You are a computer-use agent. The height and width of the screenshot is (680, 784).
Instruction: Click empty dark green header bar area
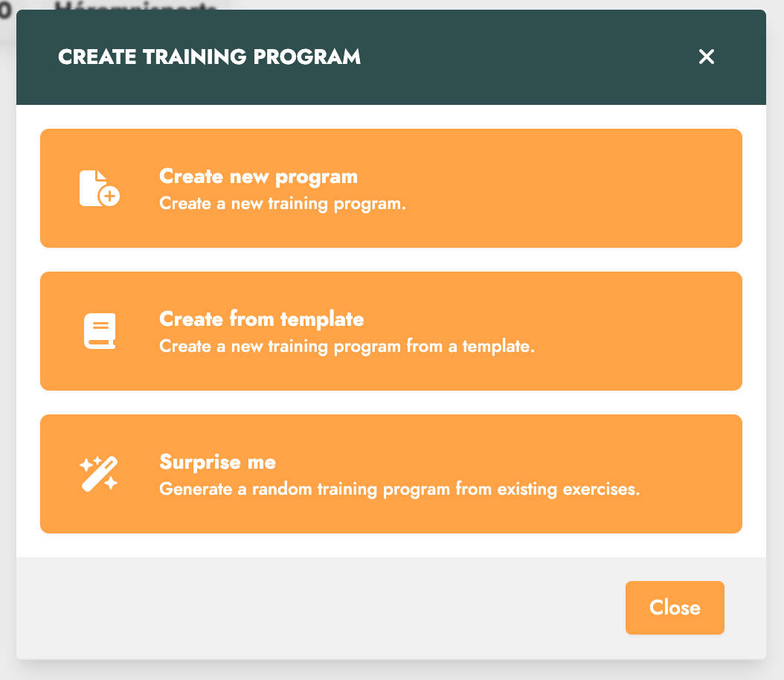[x=525, y=57]
